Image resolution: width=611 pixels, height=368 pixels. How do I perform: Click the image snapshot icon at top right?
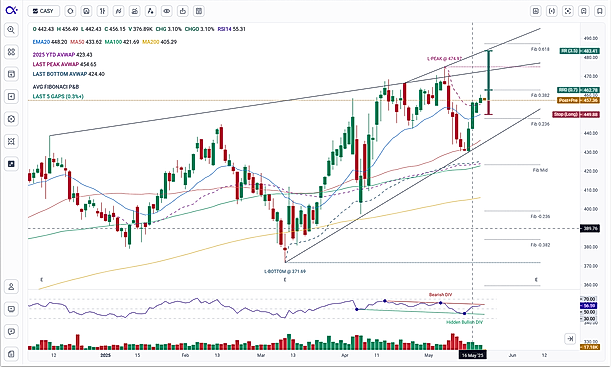[x=536, y=11]
